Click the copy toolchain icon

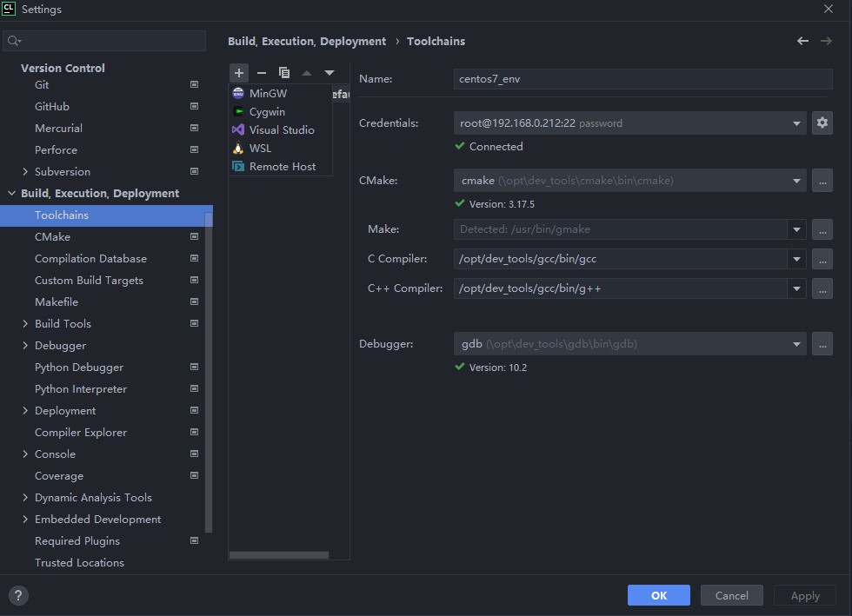point(284,73)
